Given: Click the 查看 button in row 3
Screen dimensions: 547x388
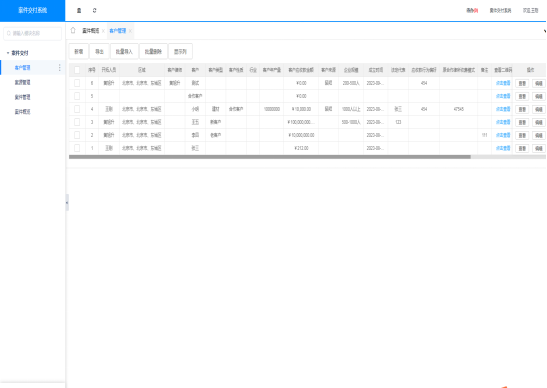Looking at the screenshot, I should point(522,122).
